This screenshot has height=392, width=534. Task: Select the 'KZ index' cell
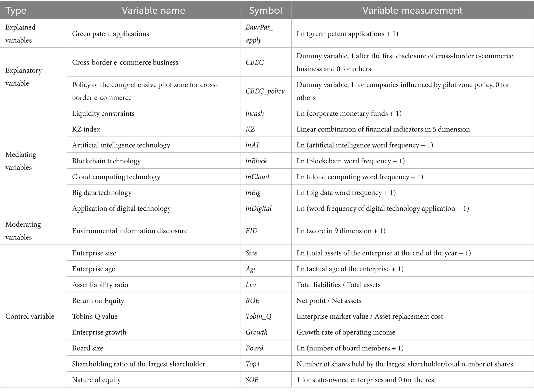86,129
